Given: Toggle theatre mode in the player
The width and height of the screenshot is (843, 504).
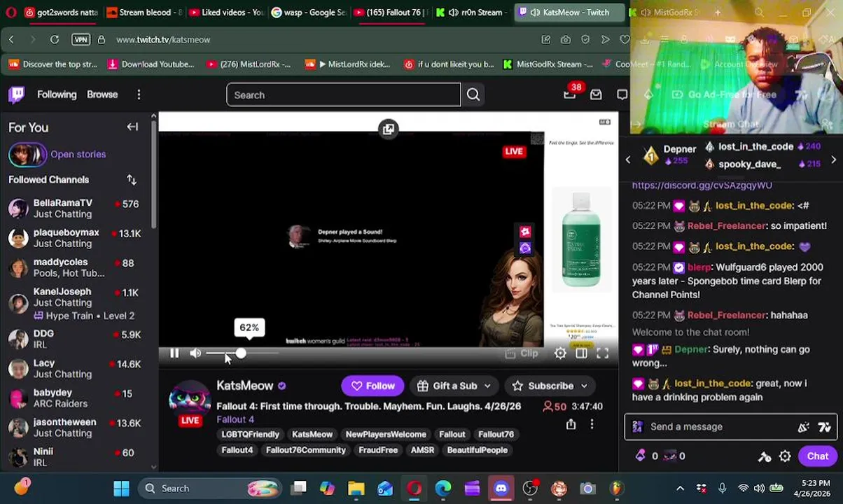Looking at the screenshot, I should (x=581, y=353).
